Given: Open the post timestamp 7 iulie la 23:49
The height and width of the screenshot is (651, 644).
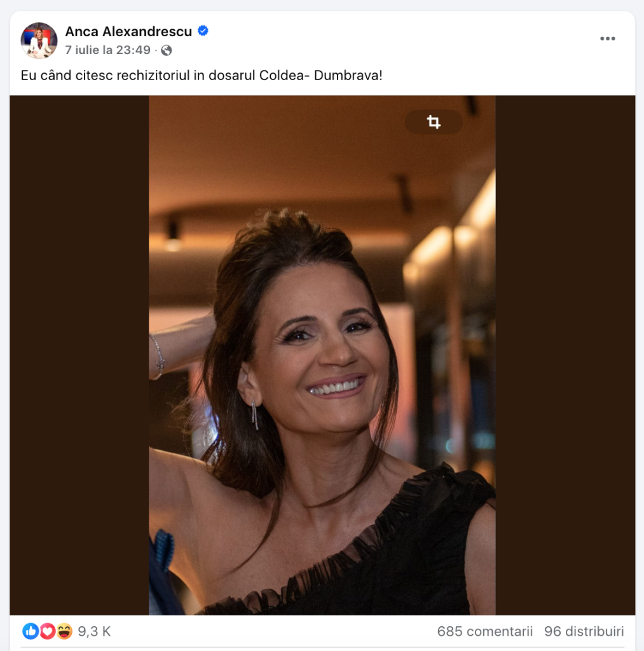Looking at the screenshot, I should coord(107,50).
